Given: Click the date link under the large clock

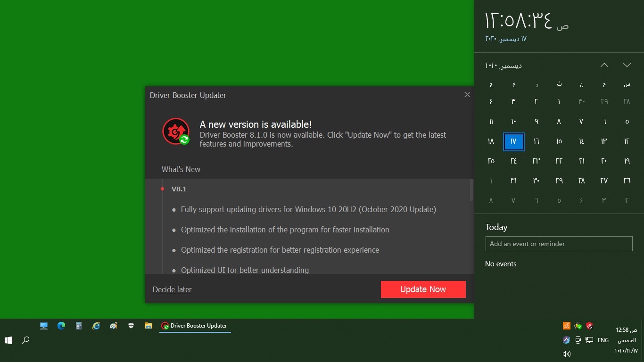Looking at the screenshot, I should tap(506, 39).
